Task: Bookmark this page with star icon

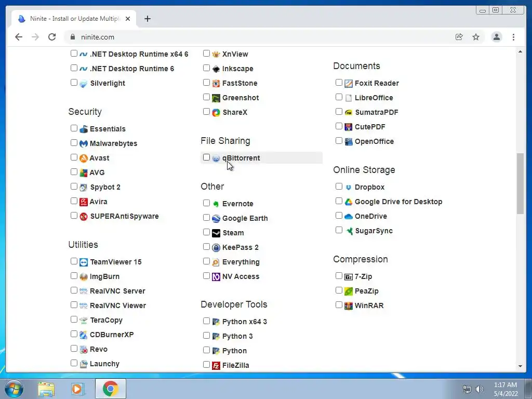Action: point(476,37)
